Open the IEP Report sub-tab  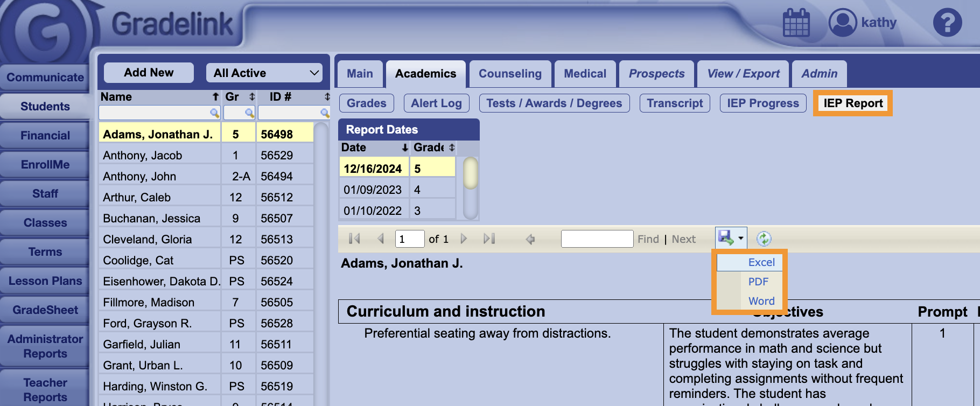(853, 103)
